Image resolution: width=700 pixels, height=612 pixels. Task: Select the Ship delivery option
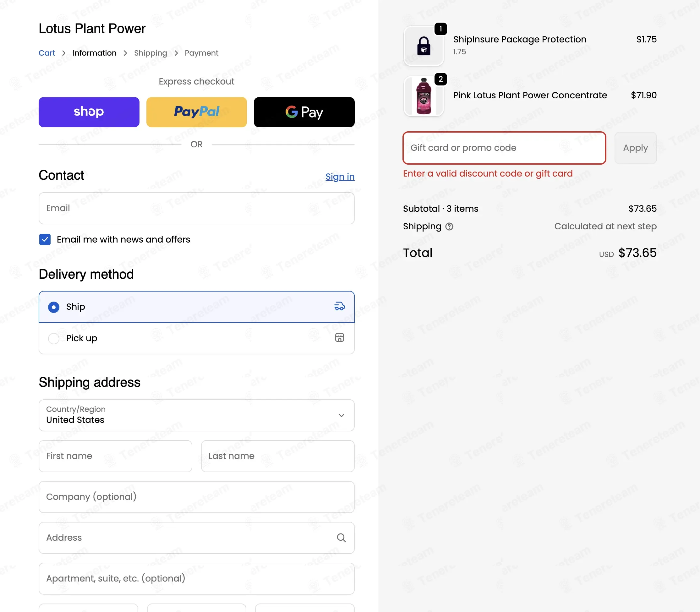coord(196,307)
